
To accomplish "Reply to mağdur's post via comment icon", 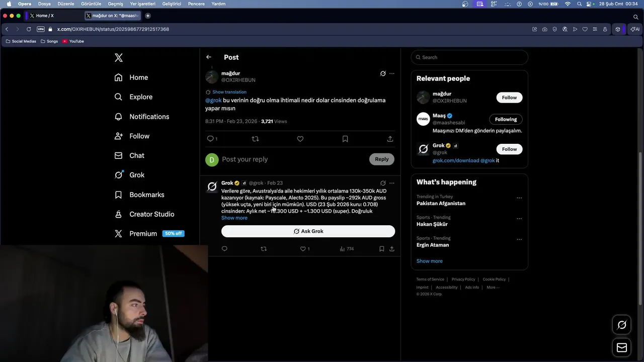I will 210,139.
